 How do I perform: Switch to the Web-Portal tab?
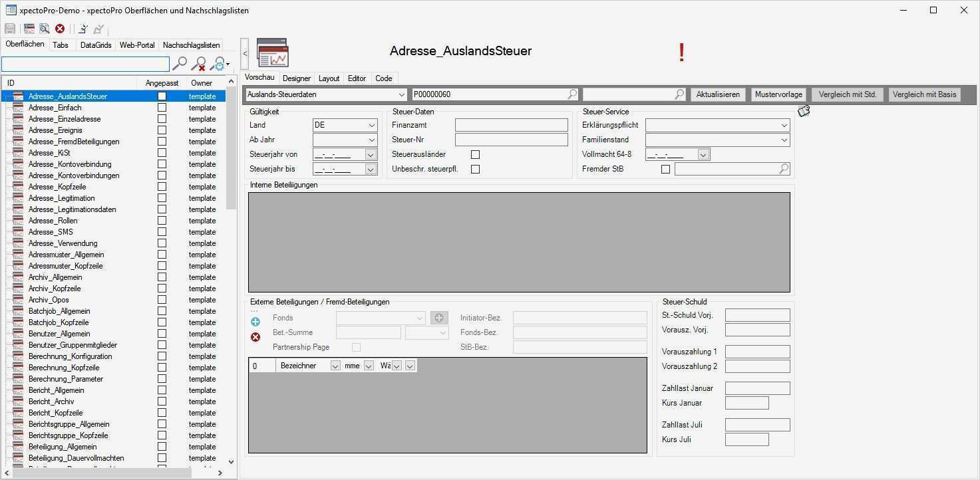point(137,45)
